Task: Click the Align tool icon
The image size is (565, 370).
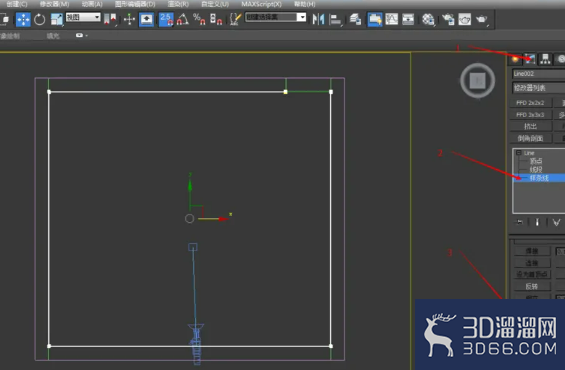Action: [335, 19]
